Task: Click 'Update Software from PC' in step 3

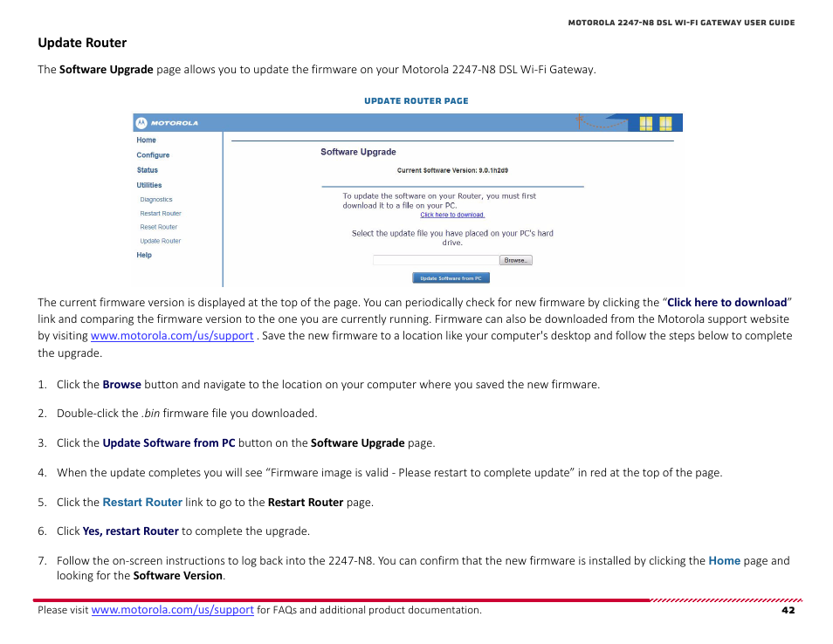Action: point(169,442)
